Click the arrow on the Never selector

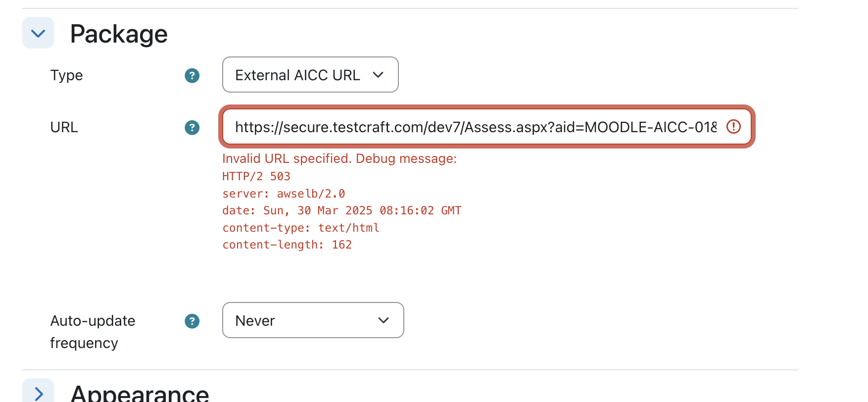[384, 320]
